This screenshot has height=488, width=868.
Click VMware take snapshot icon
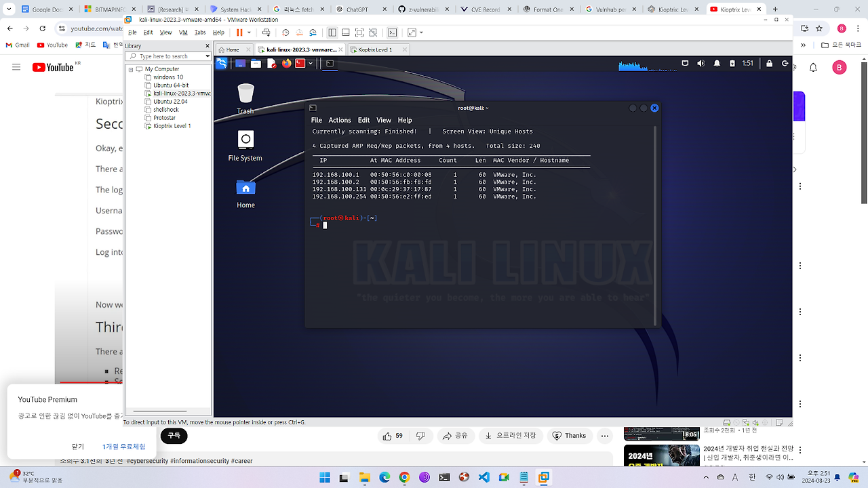click(x=285, y=33)
